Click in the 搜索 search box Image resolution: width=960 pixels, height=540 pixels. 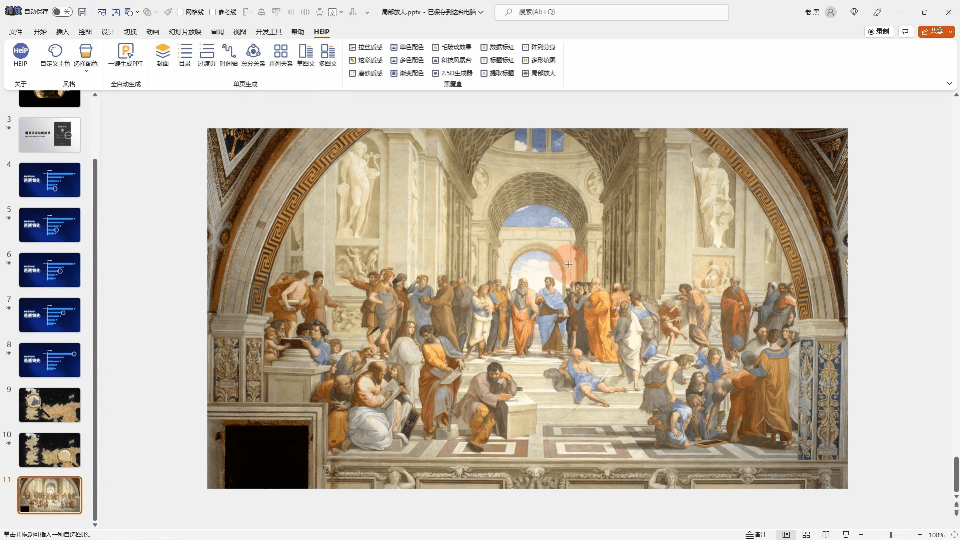click(x=611, y=12)
